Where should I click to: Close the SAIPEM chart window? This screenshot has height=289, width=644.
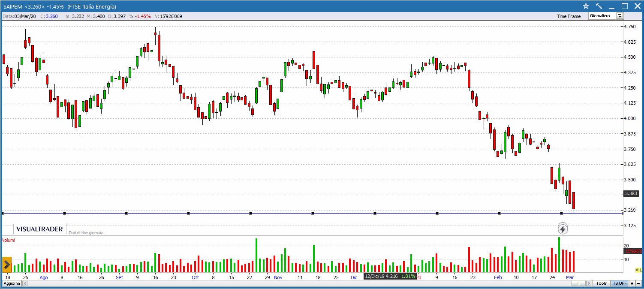point(637,6)
